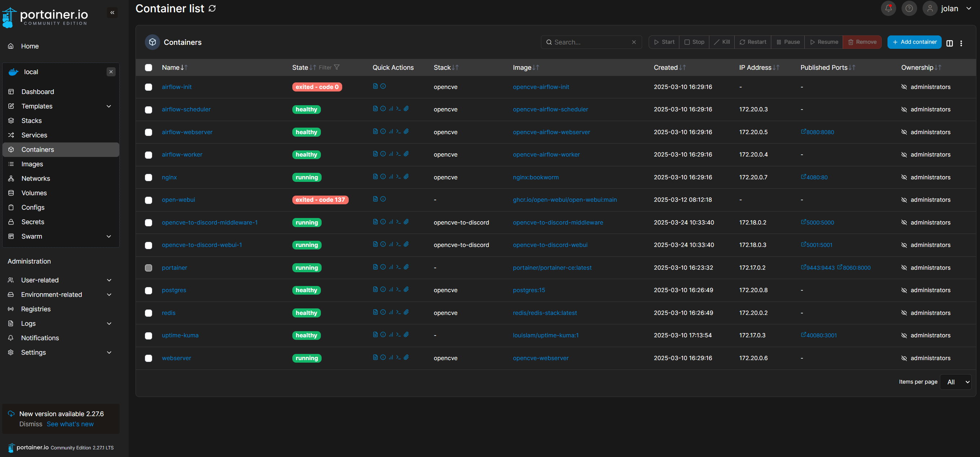This screenshot has width=980, height=457.
Task: Open logs for airflow-init container
Action: pyautogui.click(x=375, y=86)
